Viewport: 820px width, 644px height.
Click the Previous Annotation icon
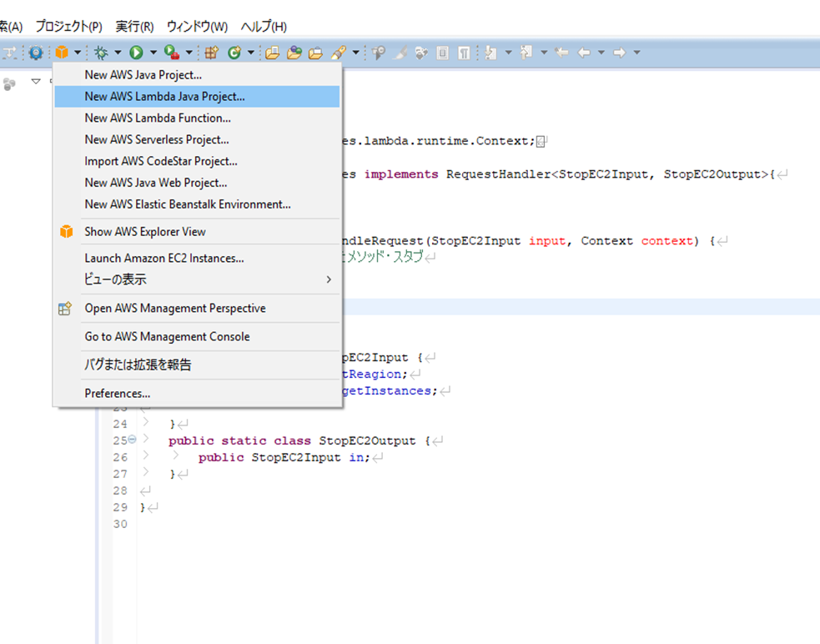(526, 53)
